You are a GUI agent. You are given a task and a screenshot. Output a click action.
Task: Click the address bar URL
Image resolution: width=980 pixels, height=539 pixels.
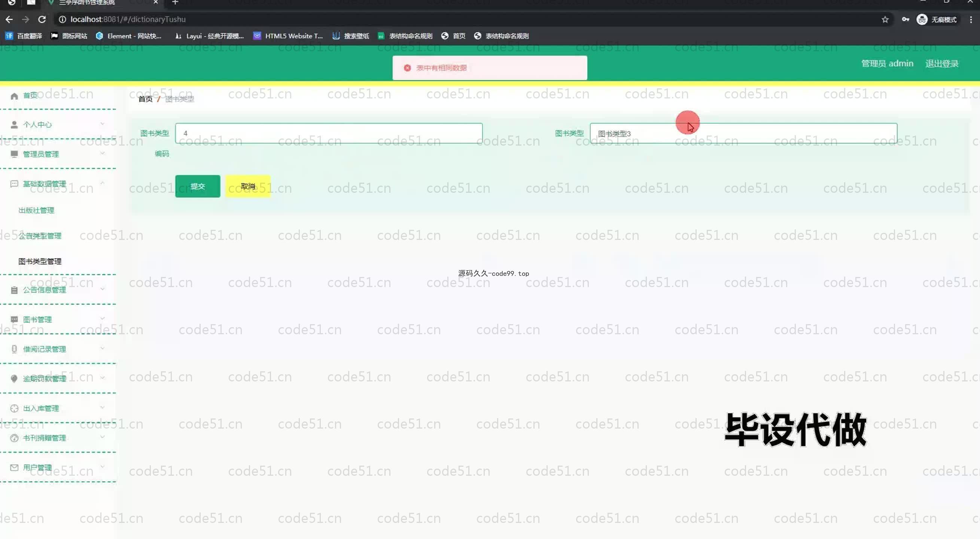click(128, 19)
